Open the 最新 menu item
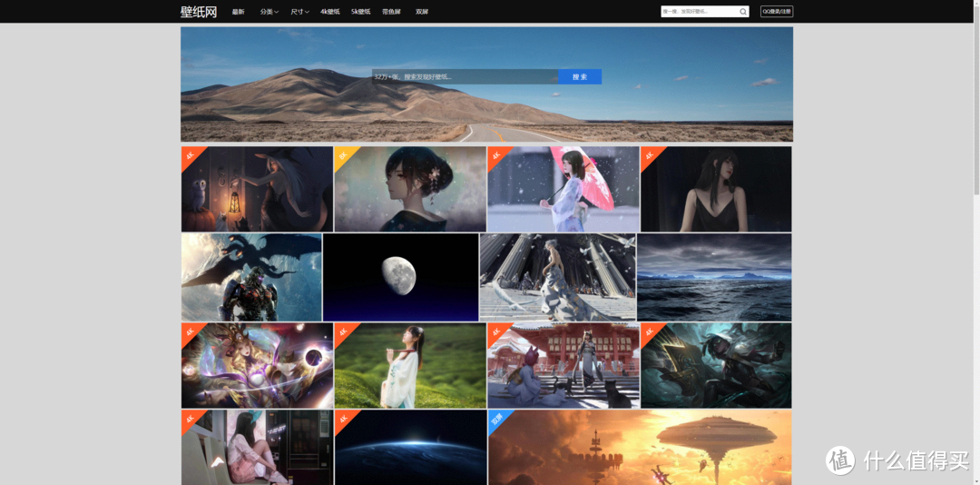Viewport: 980px width, 485px height. [x=238, y=12]
